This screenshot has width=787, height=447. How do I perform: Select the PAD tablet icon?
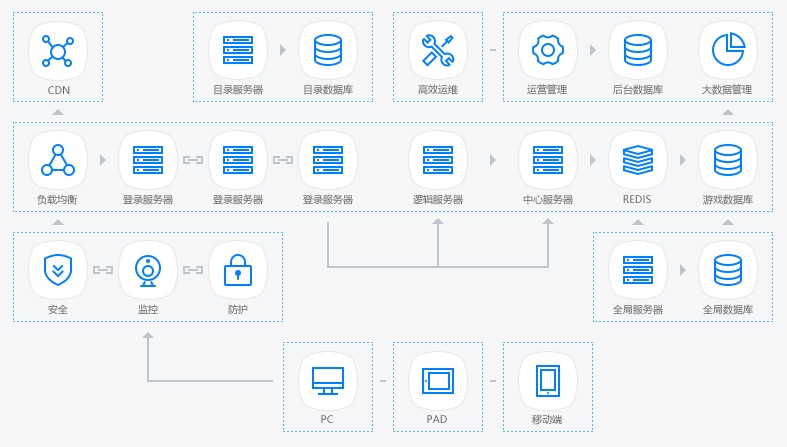point(438,380)
